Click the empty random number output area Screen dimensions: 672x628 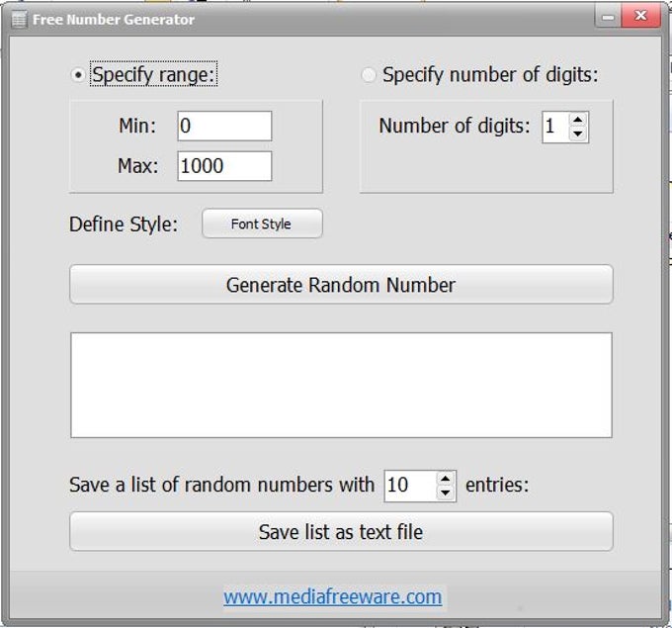[341, 385]
